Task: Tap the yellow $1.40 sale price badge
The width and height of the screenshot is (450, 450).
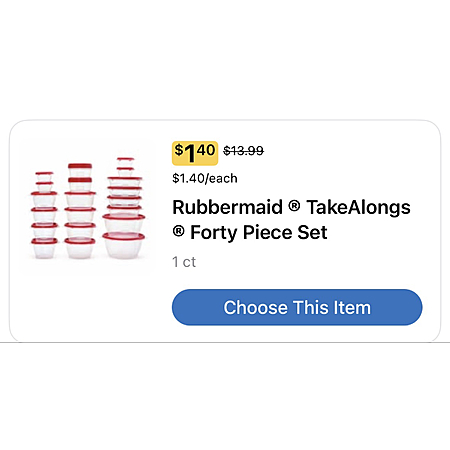Action: tap(195, 153)
